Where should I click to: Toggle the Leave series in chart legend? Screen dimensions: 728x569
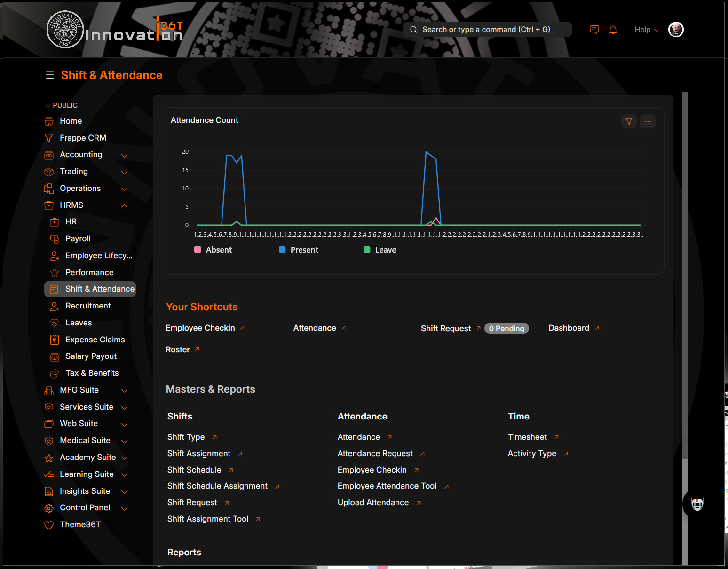(x=380, y=250)
